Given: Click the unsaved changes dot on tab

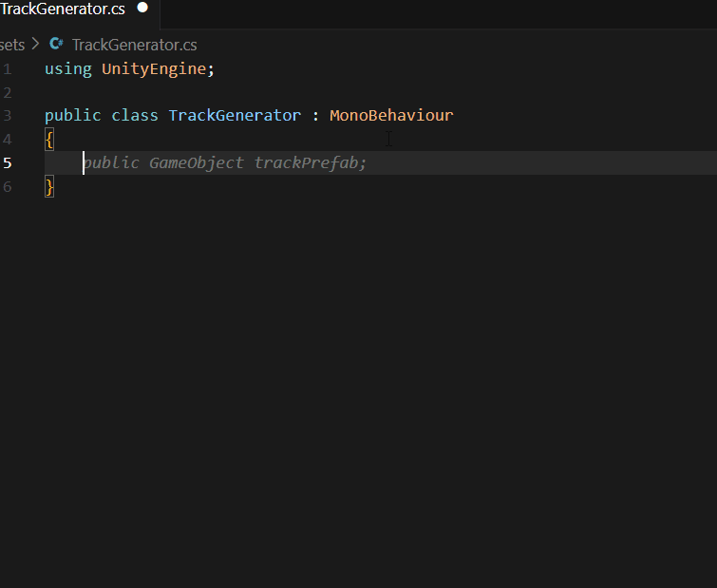Looking at the screenshot, I should coord(142,8).
